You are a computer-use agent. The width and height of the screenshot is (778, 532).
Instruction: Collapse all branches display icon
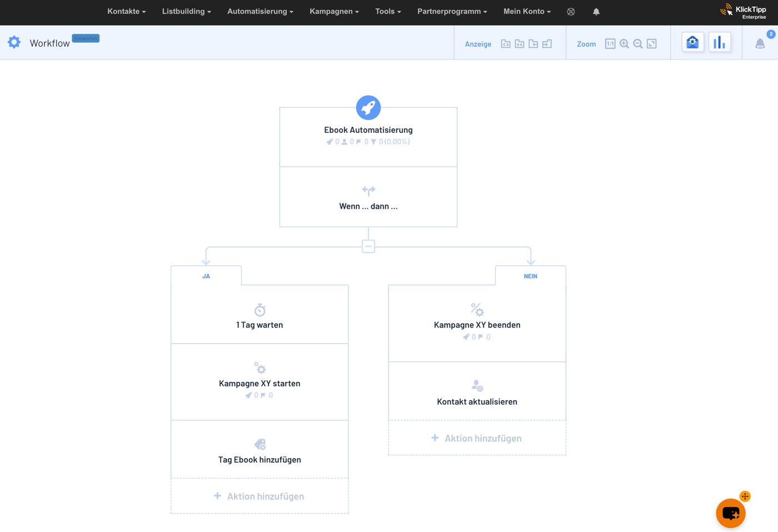(x=520, y=44)
